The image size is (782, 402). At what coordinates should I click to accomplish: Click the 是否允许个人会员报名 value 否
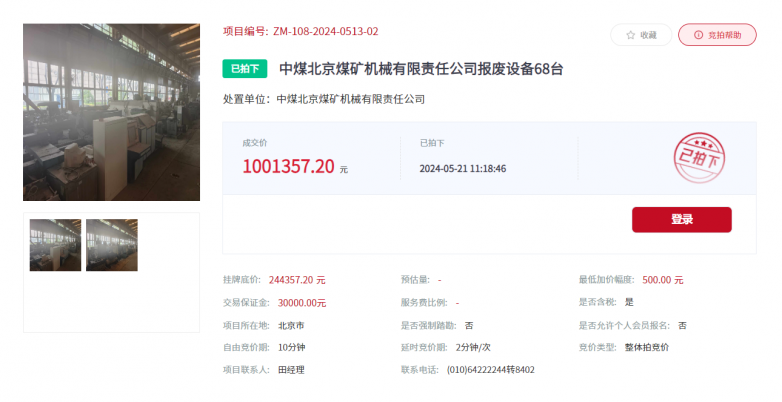click(682, 326)
